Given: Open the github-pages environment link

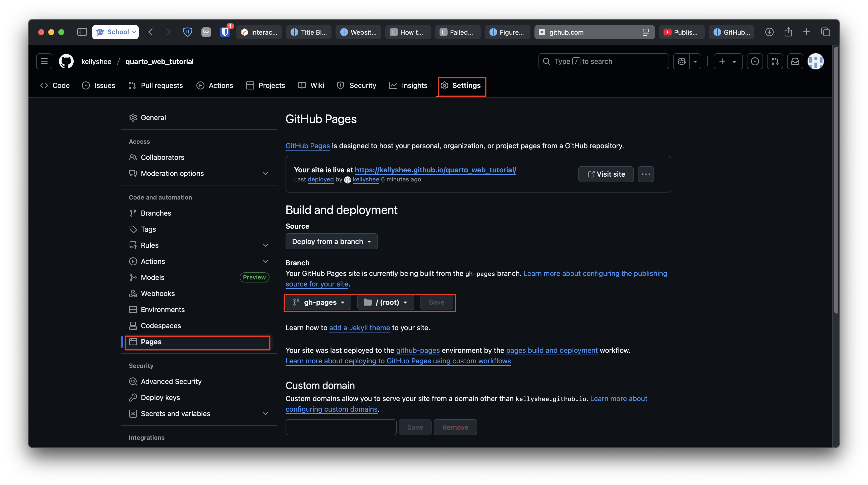Looking at the screenshot, I should point(418,350).
